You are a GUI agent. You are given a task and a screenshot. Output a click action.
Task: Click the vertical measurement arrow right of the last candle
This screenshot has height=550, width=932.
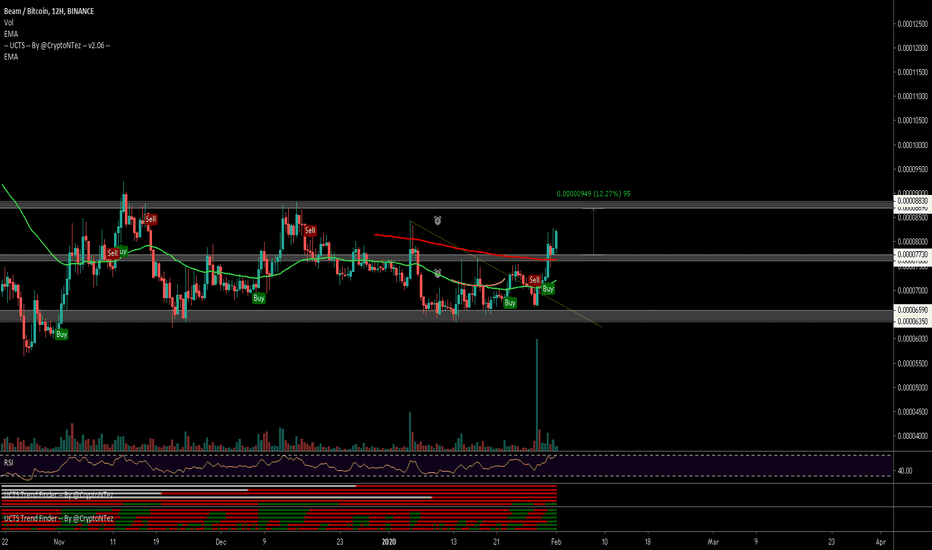593,232
